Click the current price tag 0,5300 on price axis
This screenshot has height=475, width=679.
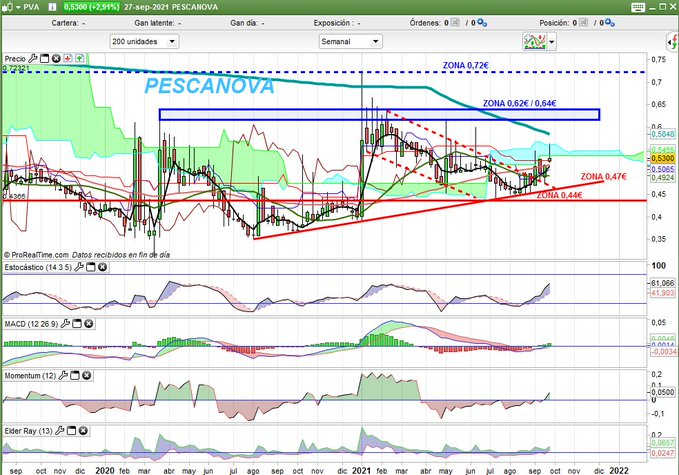pos(662,159)
